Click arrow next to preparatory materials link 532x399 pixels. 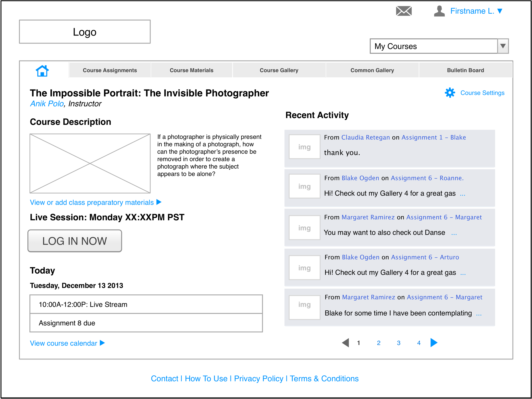pyautogui.click(x=159, y=202)
